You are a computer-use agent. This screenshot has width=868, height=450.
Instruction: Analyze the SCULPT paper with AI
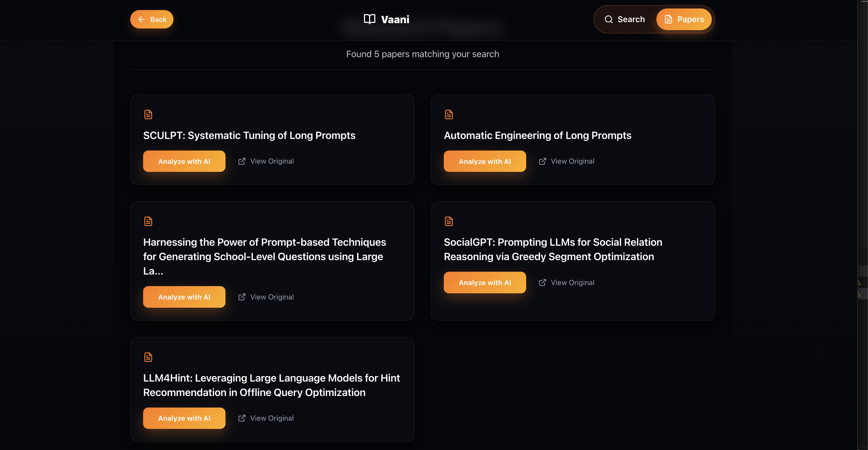(x=184, y=161)
